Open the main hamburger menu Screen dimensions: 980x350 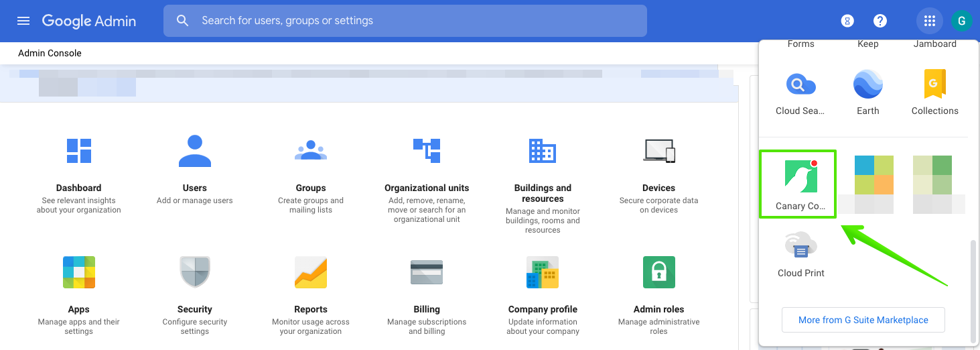pyautogui.click(x=23, y=21)
